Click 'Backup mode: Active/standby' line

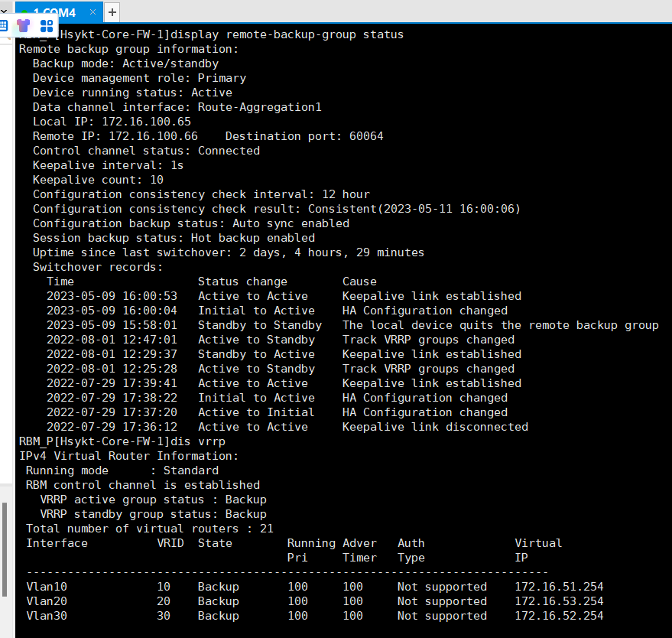[x=125, y=63]
